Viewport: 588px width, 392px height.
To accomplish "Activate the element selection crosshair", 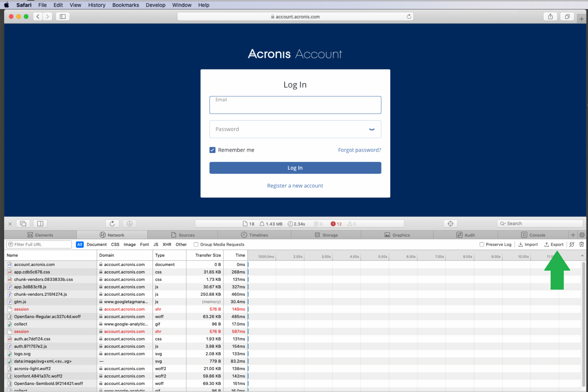I will (x=450, y=224).
